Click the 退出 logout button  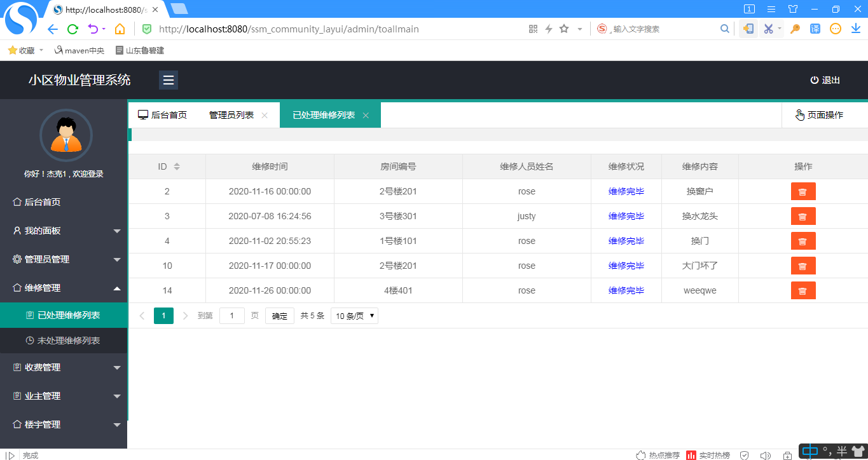click(x=825, y=80)
